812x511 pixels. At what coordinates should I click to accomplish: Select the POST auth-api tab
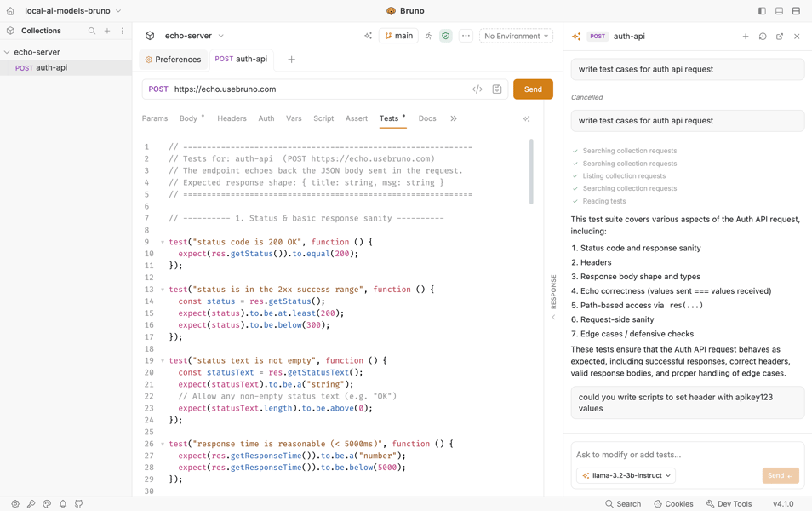(x=241, y=59)
